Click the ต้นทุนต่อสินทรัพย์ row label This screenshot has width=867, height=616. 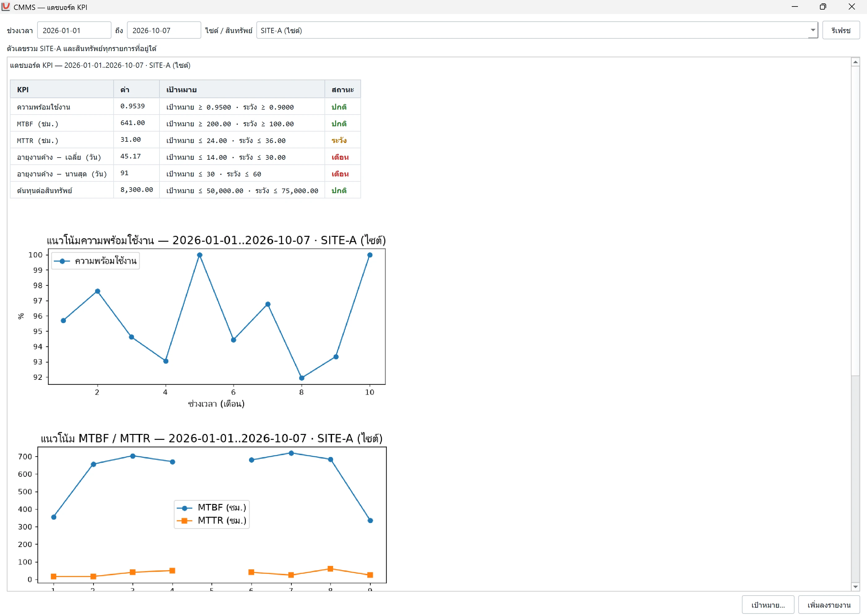point(44,190)
